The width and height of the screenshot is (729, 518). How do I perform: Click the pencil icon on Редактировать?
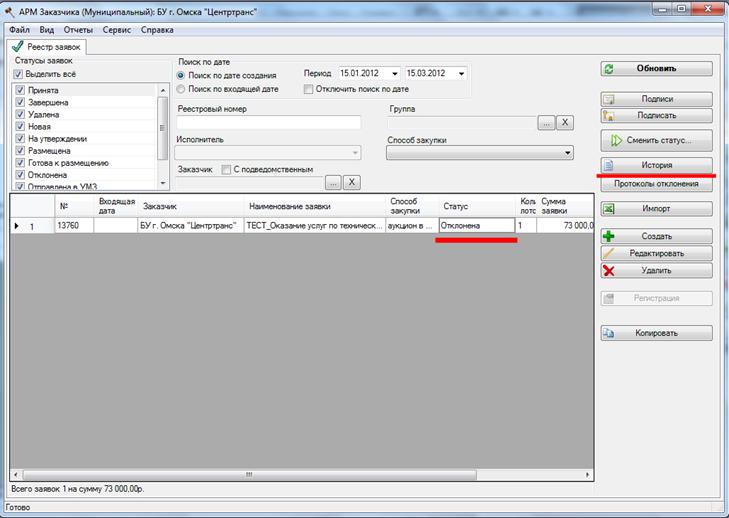(609, 253)
